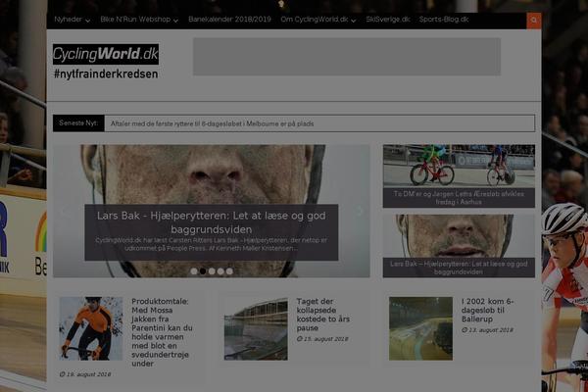Click slider excerpt text about People's Press
This screenshot has width=588, height=392.
[x=211, y=244]
